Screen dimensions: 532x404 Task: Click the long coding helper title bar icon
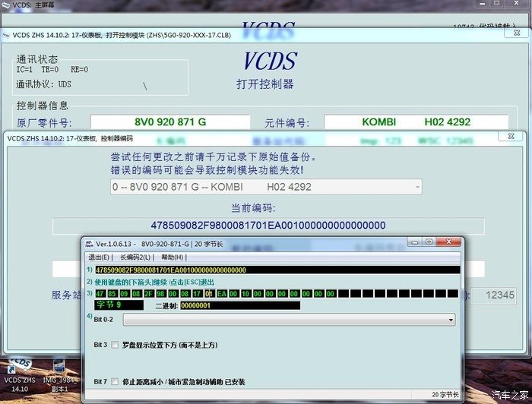pyautogui.click(x=89, y=243)
